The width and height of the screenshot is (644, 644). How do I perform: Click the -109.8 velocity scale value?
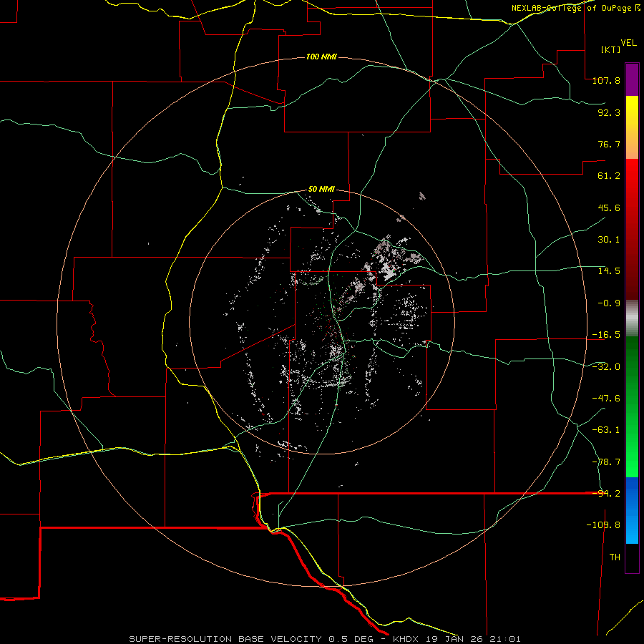(x=604, y=525)
